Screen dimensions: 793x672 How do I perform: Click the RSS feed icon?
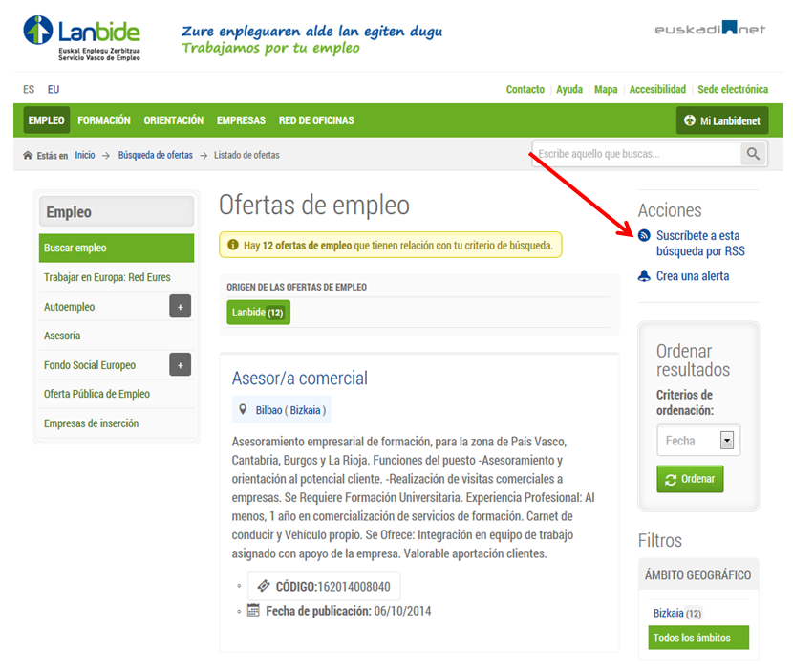point(645,235)
